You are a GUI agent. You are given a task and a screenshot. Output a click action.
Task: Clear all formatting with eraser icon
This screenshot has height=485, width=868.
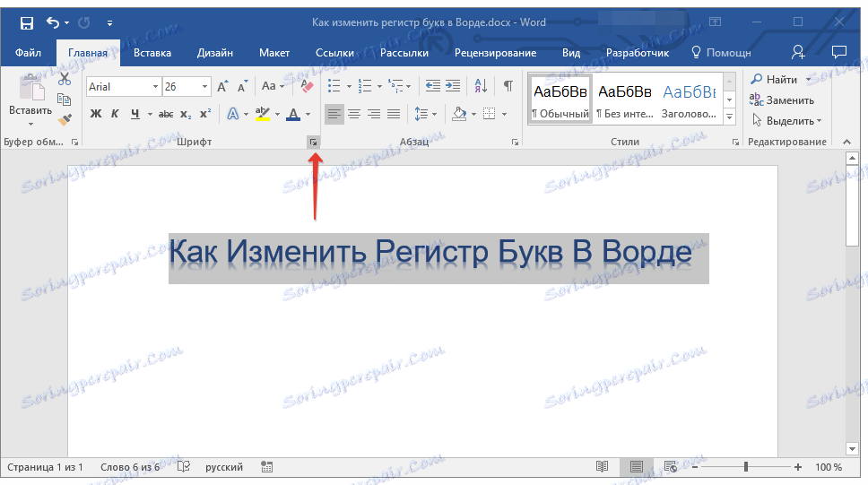pyautogui.click(x=307, y=86)
